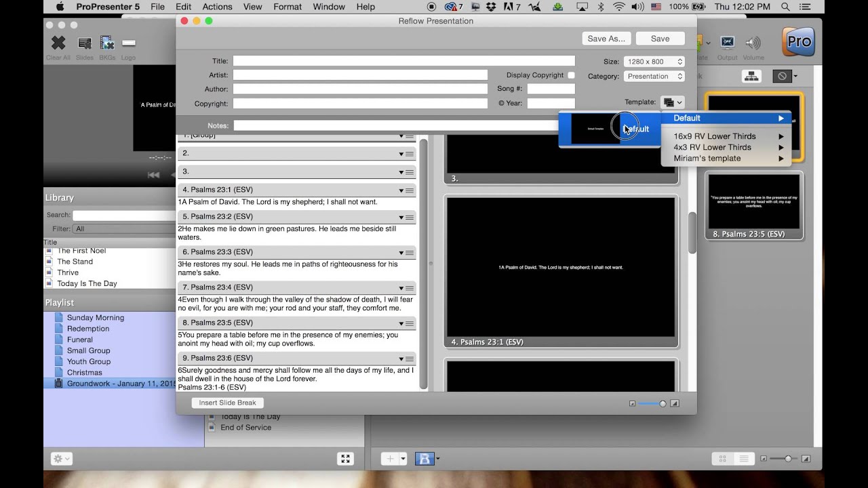The height and width of the screenshot is (488, 868).
Task: Open the Format menu
Action: [x=288, y=7]
